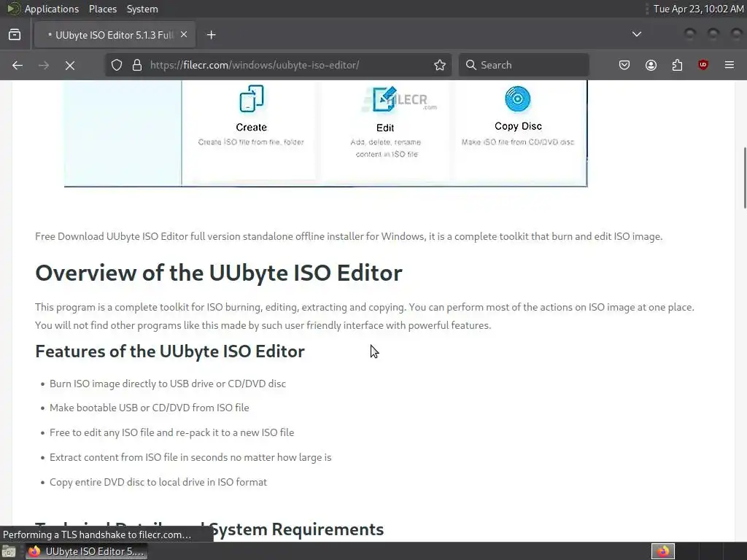
Task: Click 'Copy entire DVD disc to local drive' item
Action: click(158, 482)
